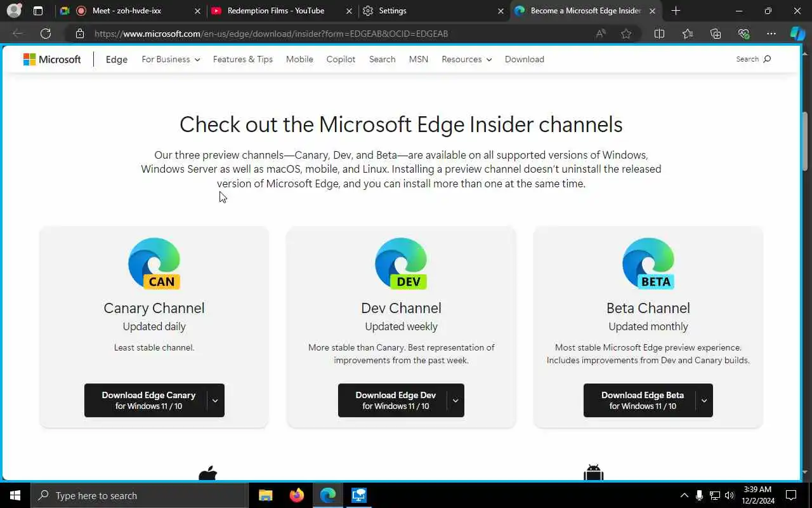Click the Edge Beta logo
The height and width of the screenshot is (508, 812).
(x=648, y=264)
